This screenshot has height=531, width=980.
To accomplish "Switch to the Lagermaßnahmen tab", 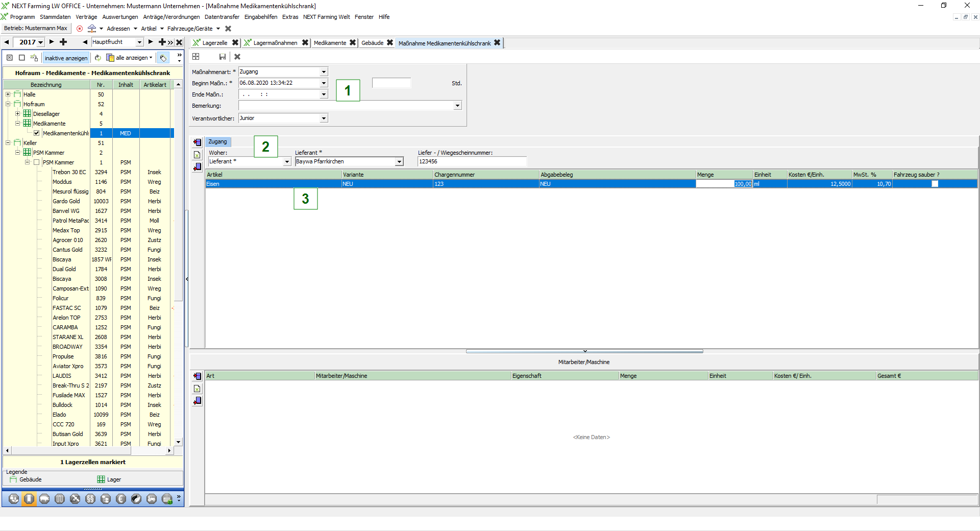I will 275,43.
